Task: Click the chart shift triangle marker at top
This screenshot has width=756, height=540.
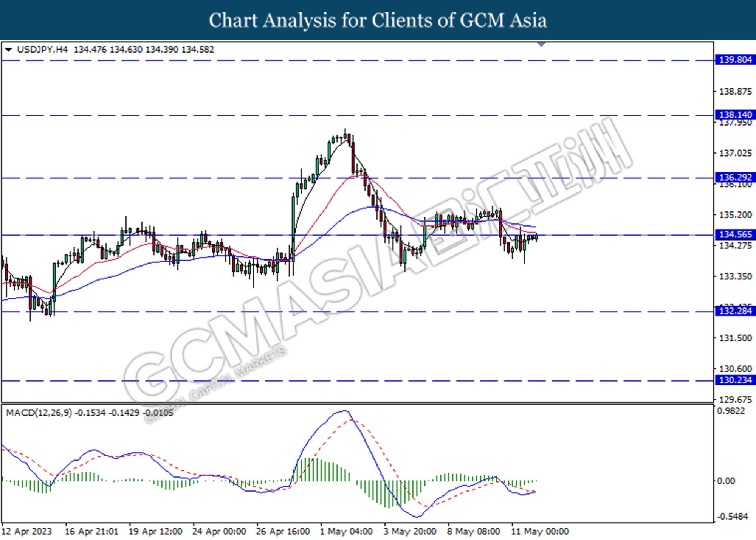Action: pos(541,45)
